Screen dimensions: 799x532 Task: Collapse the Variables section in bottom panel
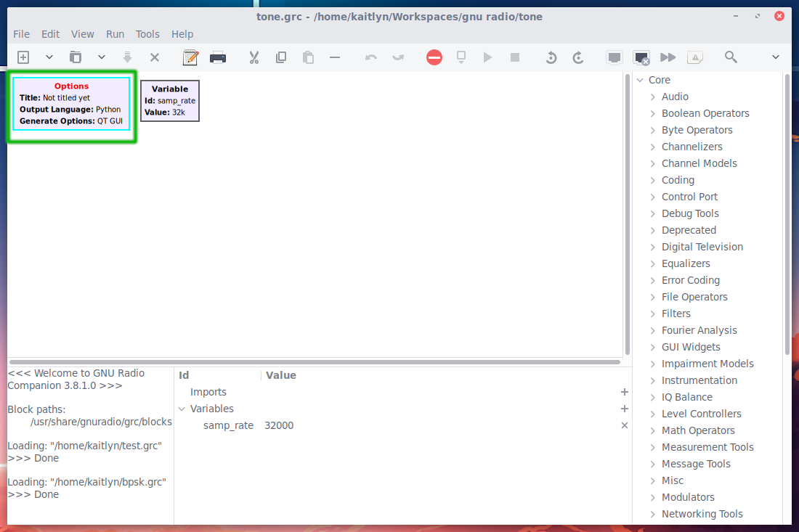click(x=182, y=409)
